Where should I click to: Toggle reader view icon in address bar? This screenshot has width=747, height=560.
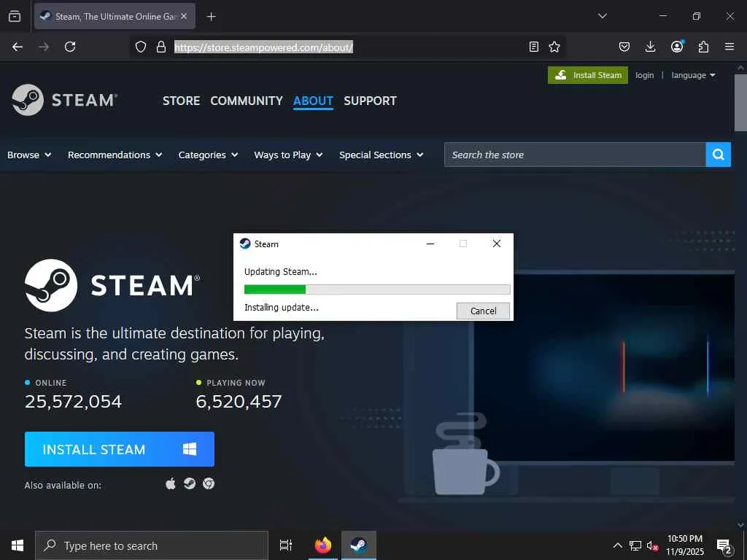pyautogui.click(x=534, y=47)
